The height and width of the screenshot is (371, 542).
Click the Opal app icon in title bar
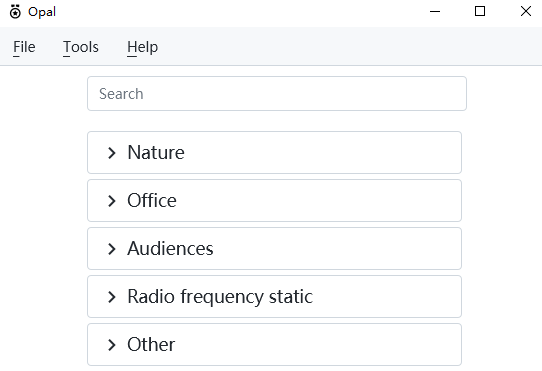[x=15, y=12]
